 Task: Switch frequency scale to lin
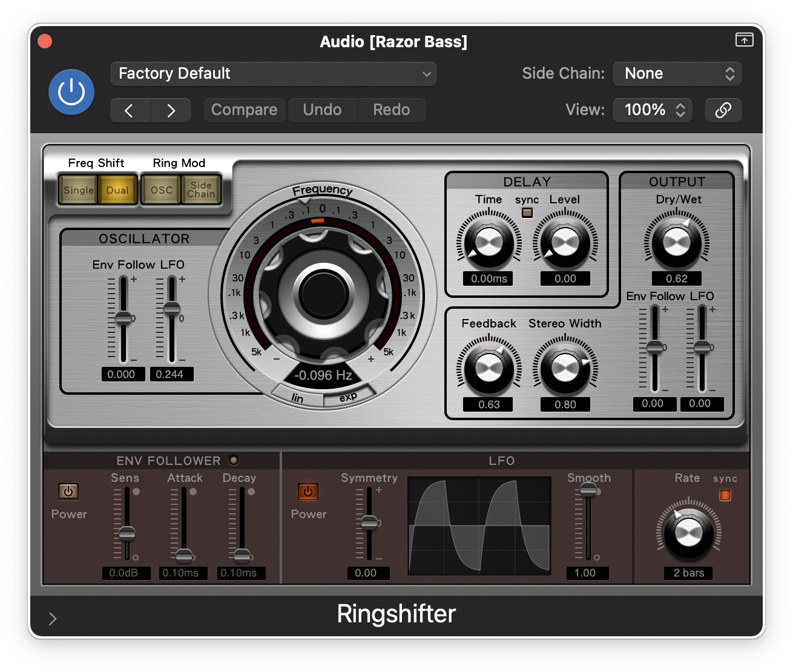pyautogui.click(x=297, y=397)
